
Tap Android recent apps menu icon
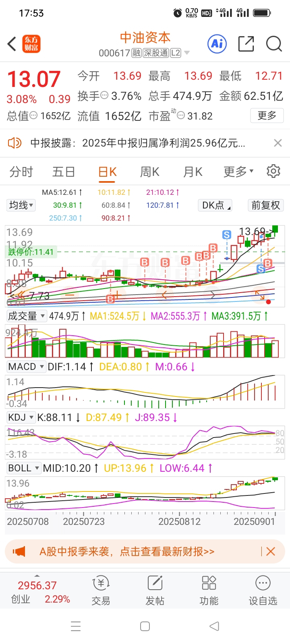(76, 626)
